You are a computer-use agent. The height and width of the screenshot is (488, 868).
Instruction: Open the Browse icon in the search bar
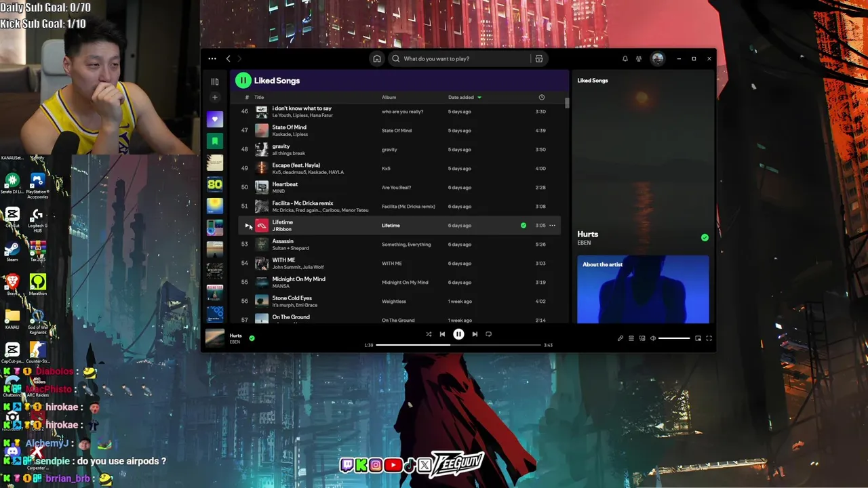tap(539, 59)
